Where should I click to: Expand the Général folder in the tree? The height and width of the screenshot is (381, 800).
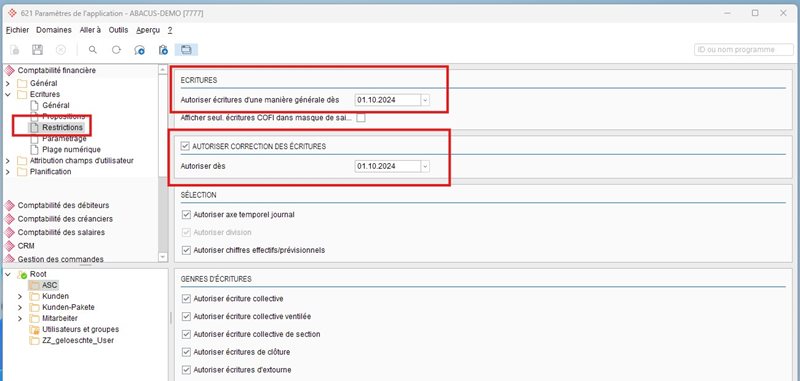click(8, 83)
